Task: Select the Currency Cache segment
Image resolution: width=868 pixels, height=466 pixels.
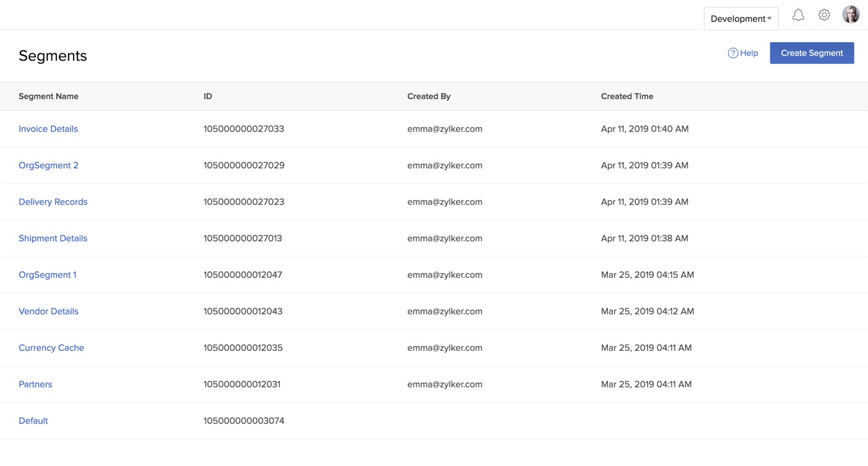Action: pos(51,348)
